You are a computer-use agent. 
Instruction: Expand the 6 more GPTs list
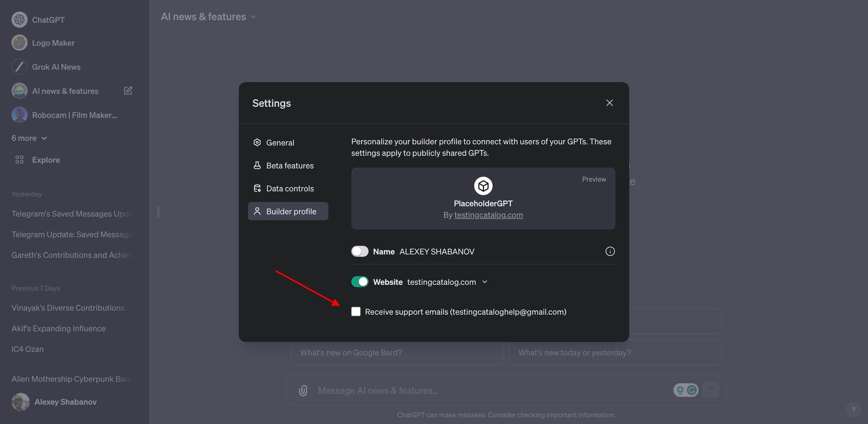(30, 138)
